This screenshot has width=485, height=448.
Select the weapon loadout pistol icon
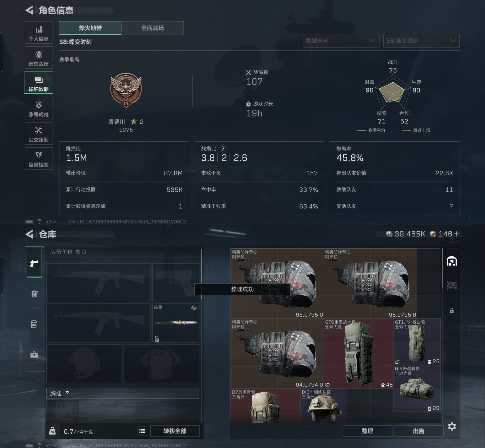tap(34, 263)
